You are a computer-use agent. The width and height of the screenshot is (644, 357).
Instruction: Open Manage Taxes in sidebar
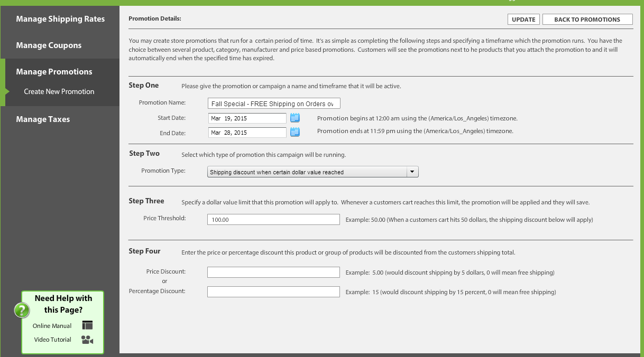pyautogui.click(x=43, y=119)
